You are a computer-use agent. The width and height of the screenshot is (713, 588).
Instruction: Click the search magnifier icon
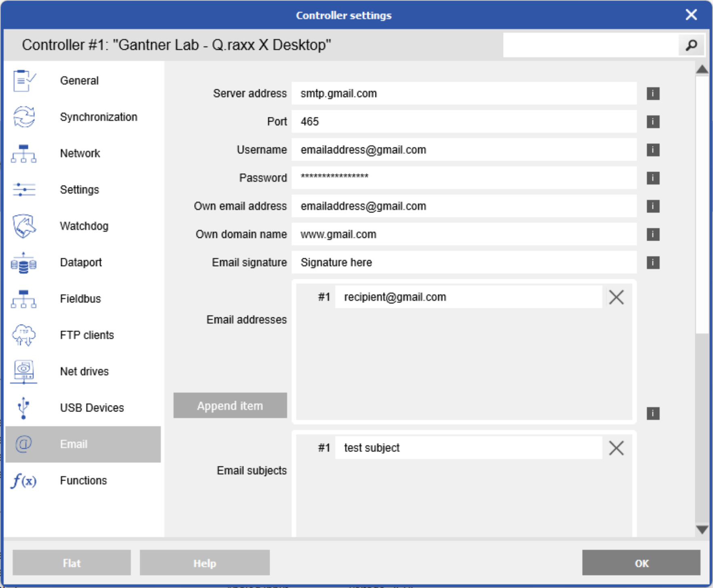tap(691, 45)
